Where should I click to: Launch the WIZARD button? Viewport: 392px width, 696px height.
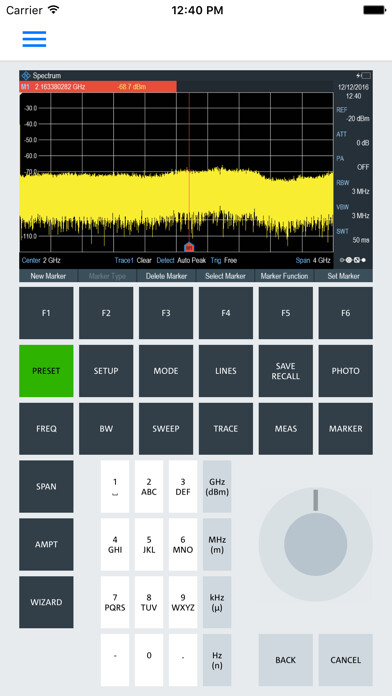click(x=46, y=602)
